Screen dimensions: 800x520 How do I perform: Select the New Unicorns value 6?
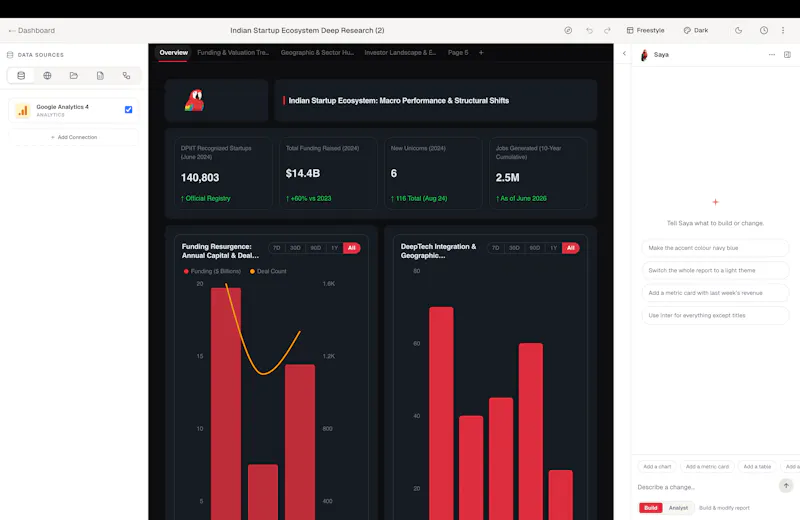pyautogui.click(x=393, y=174)
